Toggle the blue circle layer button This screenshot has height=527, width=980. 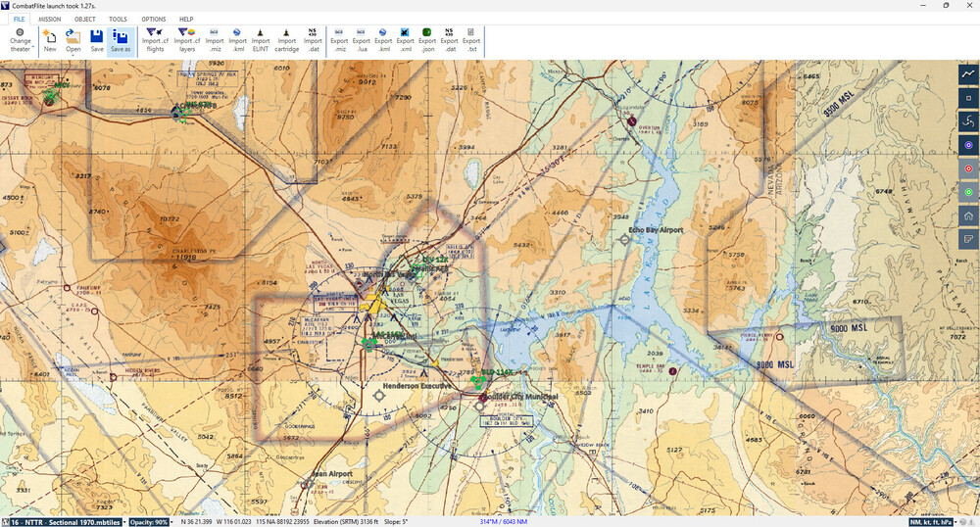coord(968,145)
